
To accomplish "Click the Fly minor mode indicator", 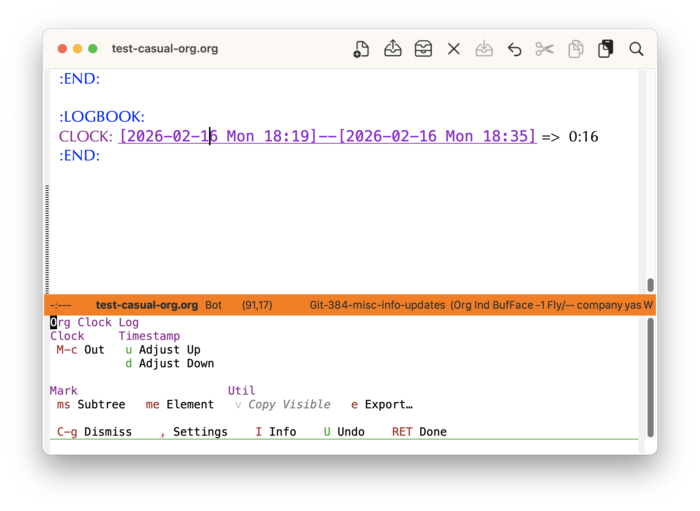I will [x=559, y=305].
